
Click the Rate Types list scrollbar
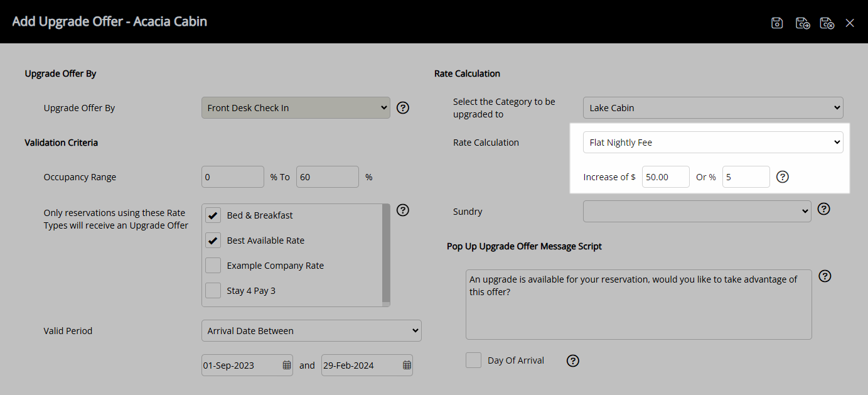(386, 253)
